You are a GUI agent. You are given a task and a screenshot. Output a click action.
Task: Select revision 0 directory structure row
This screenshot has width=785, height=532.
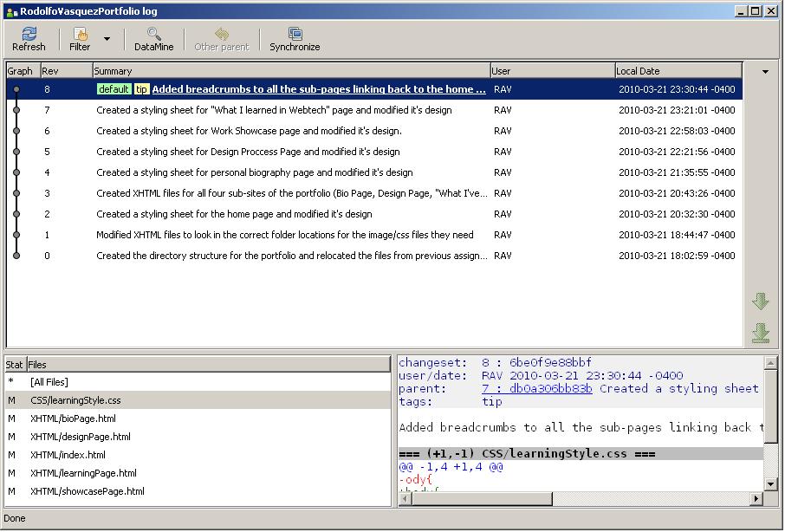(x=374, y=256)
